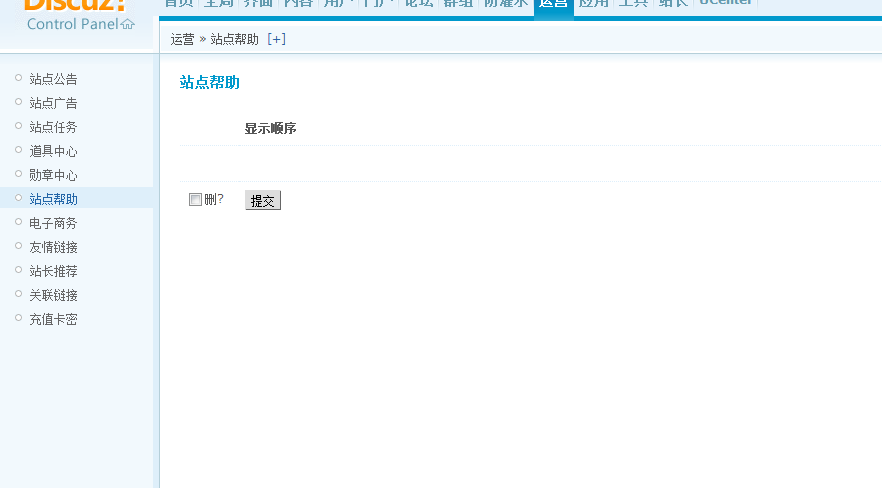Open 道具中心 sidebar item

tap(53, 151)
